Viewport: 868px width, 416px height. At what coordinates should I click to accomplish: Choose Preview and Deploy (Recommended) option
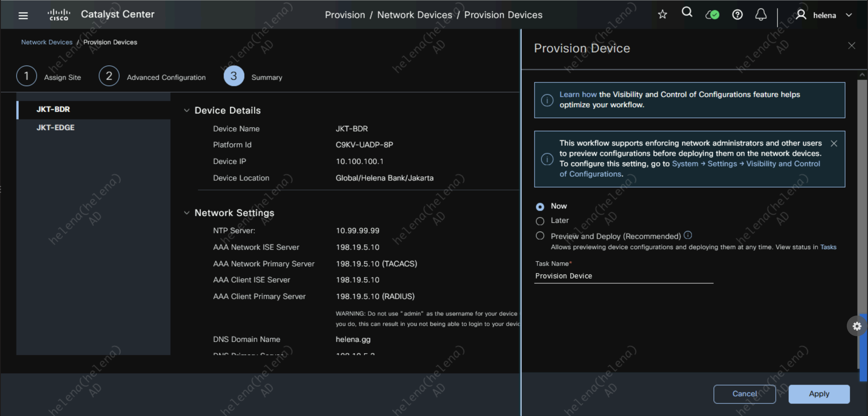[540, 236]
